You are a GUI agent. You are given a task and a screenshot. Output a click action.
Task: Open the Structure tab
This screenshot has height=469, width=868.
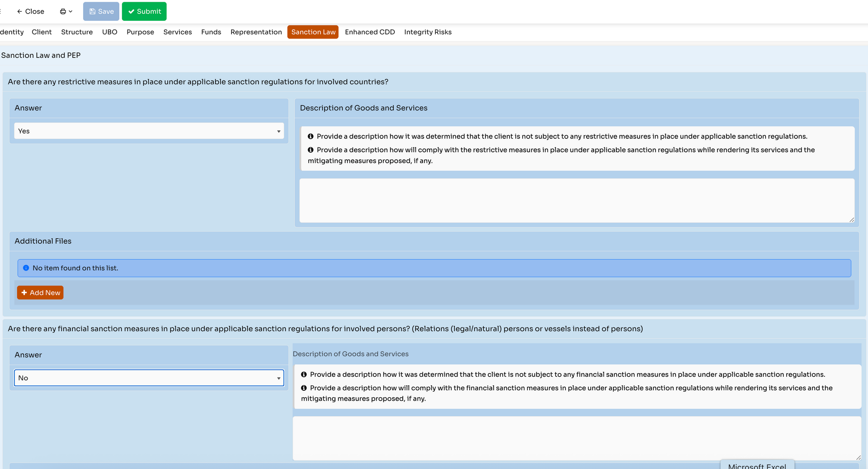click(x=77, y=32)
